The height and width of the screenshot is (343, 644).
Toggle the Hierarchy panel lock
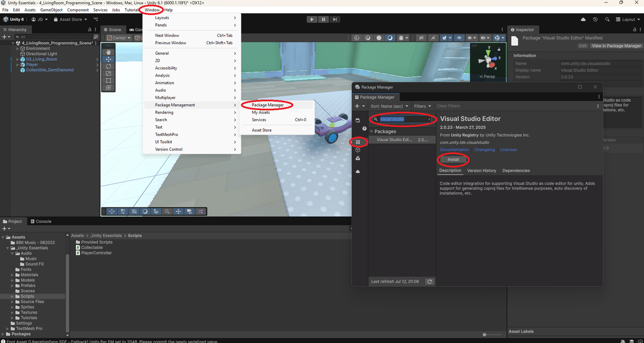[90, 30]
